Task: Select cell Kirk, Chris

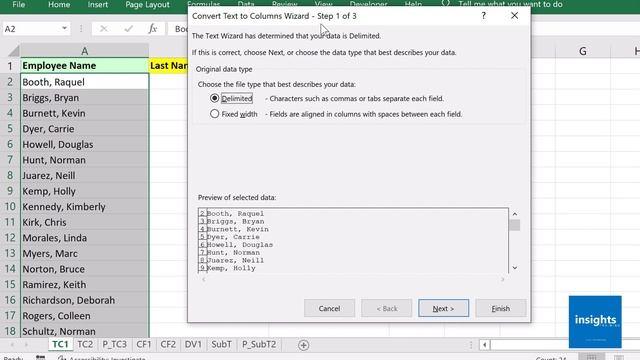Action: (84, 222)
